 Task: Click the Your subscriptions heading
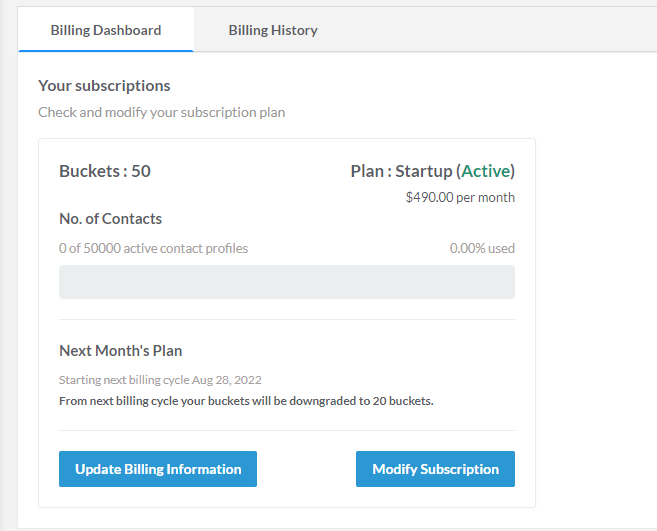[104, 86]
